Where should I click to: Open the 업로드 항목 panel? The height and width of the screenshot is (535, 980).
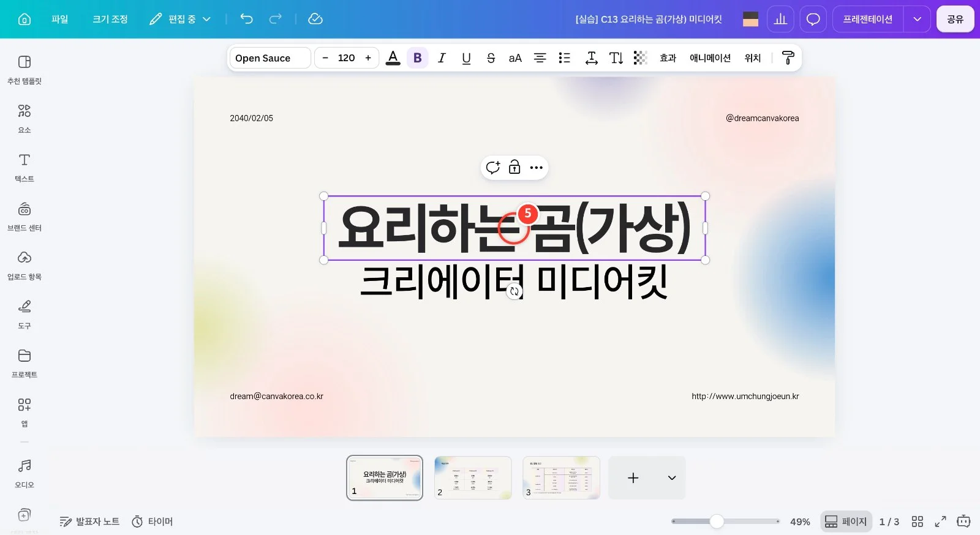(x=24, y=266)
